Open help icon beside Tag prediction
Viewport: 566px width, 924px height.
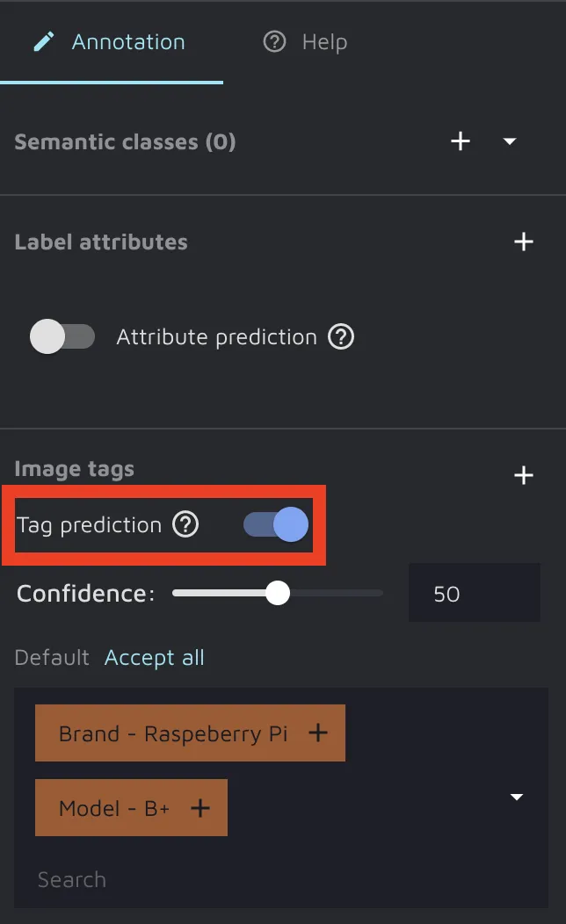pos(185,525)
